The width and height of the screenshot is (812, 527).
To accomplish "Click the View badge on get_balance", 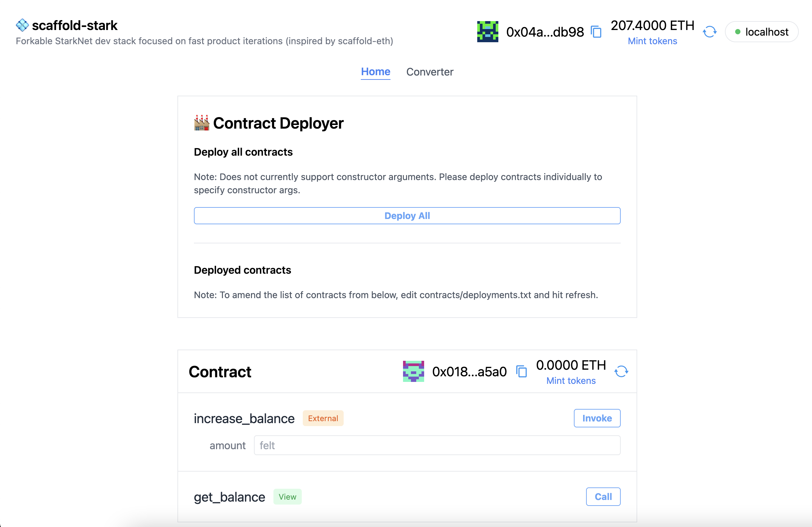I will pos(287,497).
